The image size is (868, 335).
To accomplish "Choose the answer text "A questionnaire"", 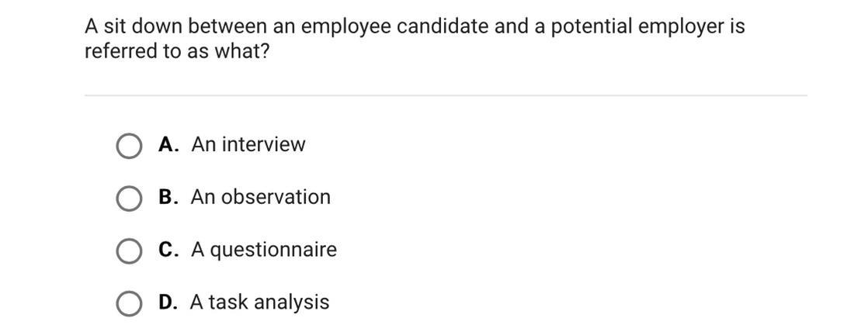I will tap(264, 250).
